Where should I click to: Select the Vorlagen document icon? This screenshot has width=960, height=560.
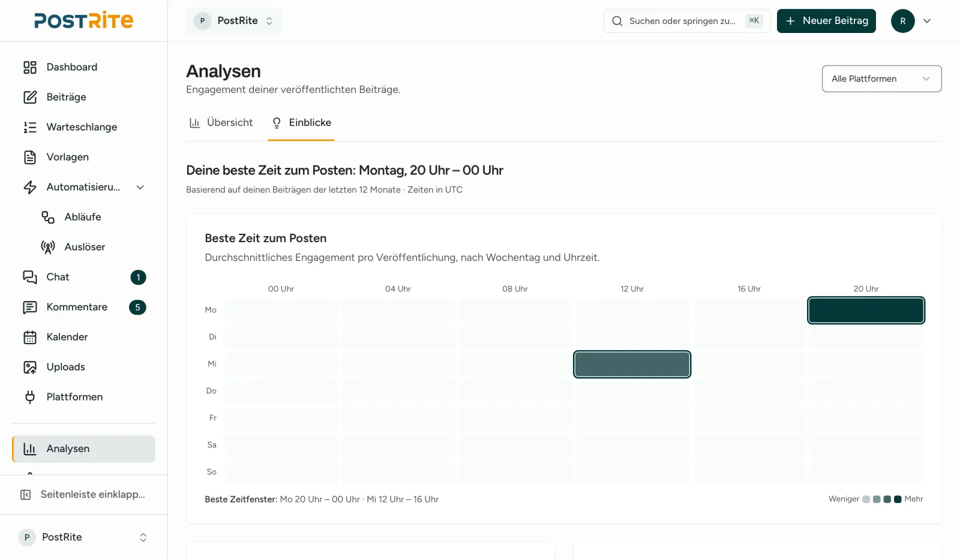coord(30,157)
